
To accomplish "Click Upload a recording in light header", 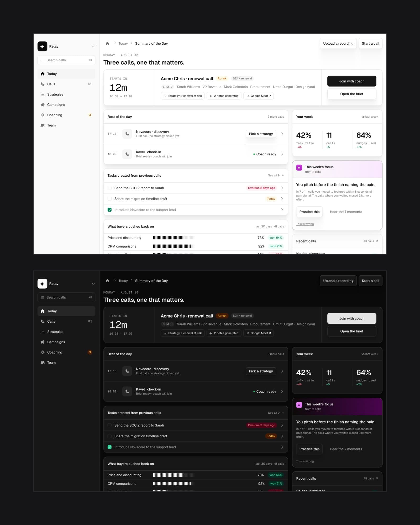I will click(338, 44).
